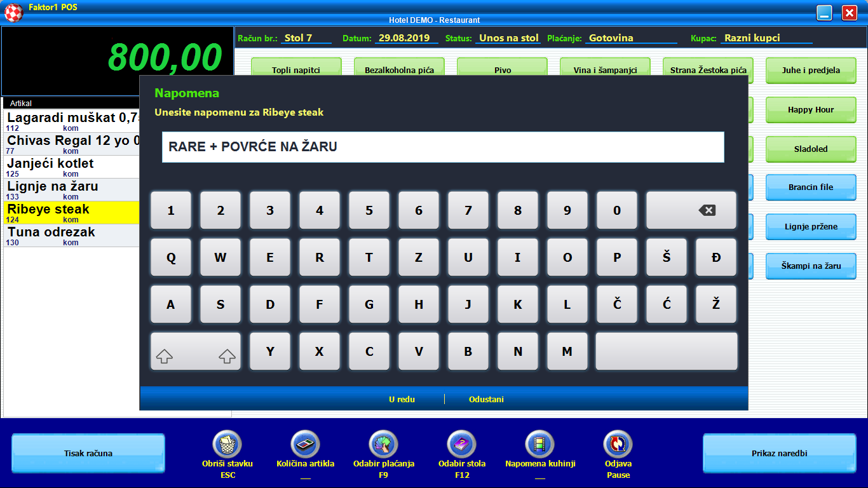Confirm the note with U redu
868x488 pixels.
402,399
